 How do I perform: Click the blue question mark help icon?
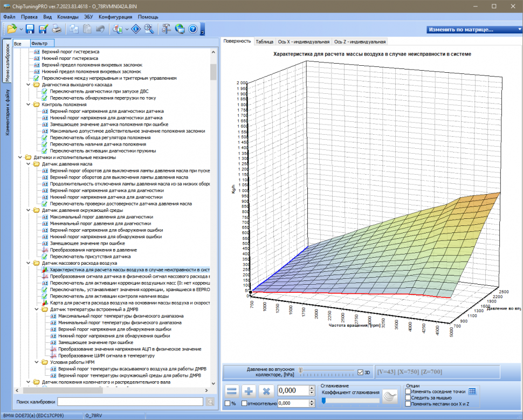click(192, 29)
